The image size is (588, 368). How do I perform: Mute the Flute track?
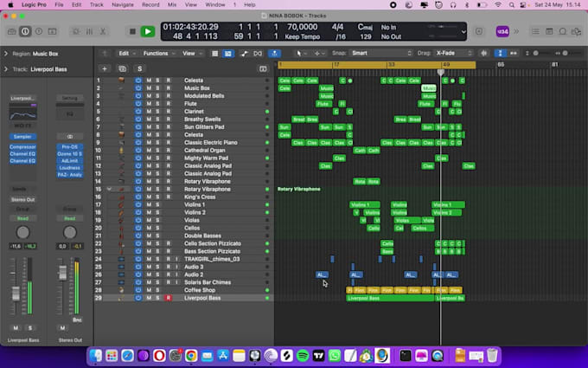click(x=149, y=104)
